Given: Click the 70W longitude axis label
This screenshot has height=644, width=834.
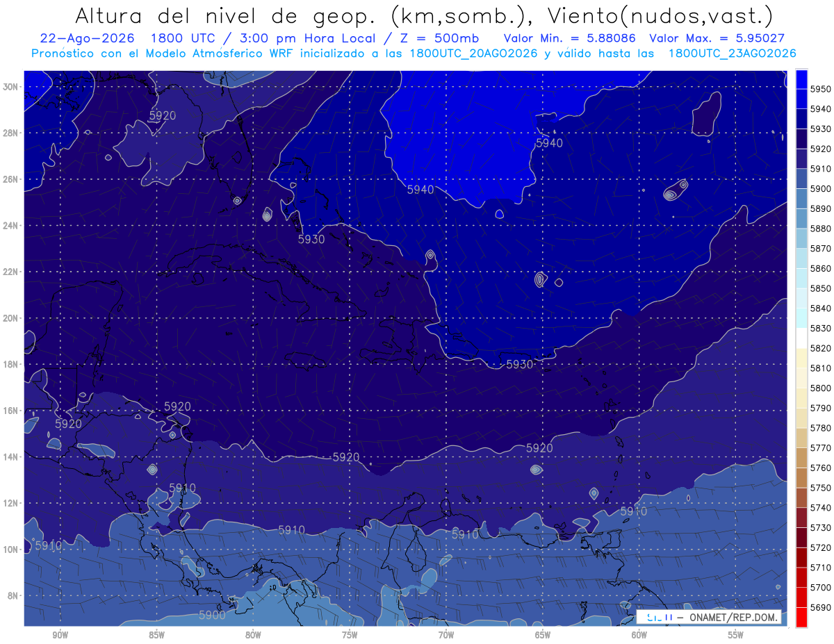Looking at the screenshot, I should click(446, 635).
